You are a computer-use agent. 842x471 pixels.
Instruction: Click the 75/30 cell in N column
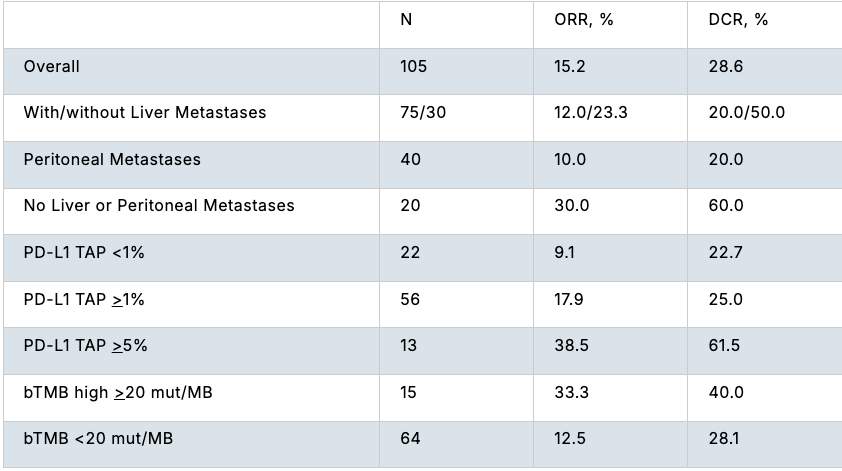(422, 112)
